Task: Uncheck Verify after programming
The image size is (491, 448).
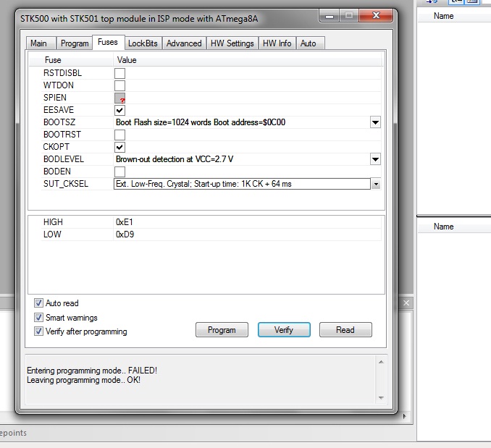Action: [38, 331]
